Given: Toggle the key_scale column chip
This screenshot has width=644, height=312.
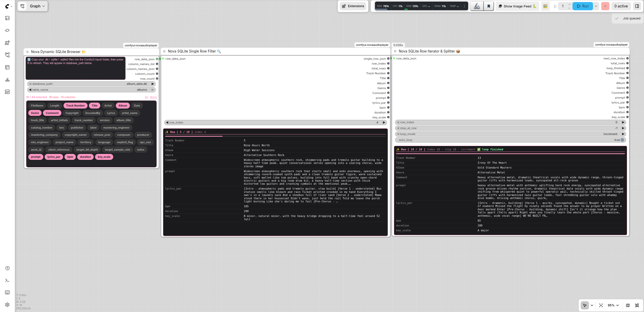Looking at the screenshot, I should [104, 157].
